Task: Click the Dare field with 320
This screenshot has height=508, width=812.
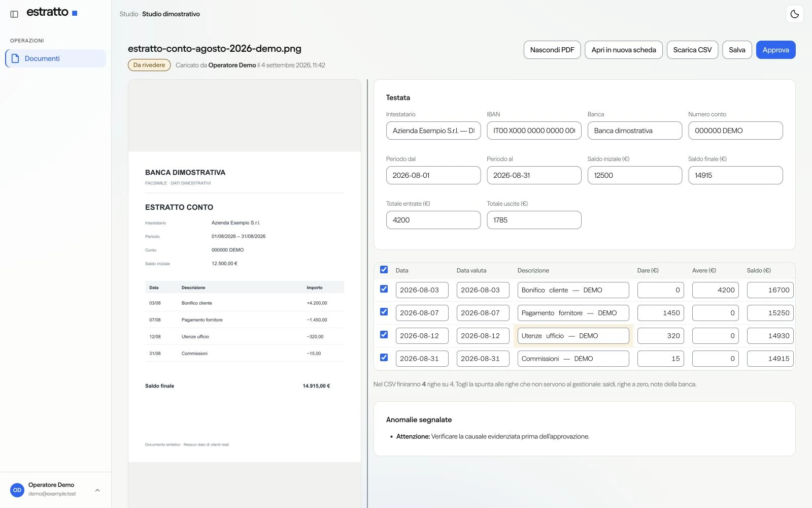Action: pyautogui.click(x=661, y=336)
